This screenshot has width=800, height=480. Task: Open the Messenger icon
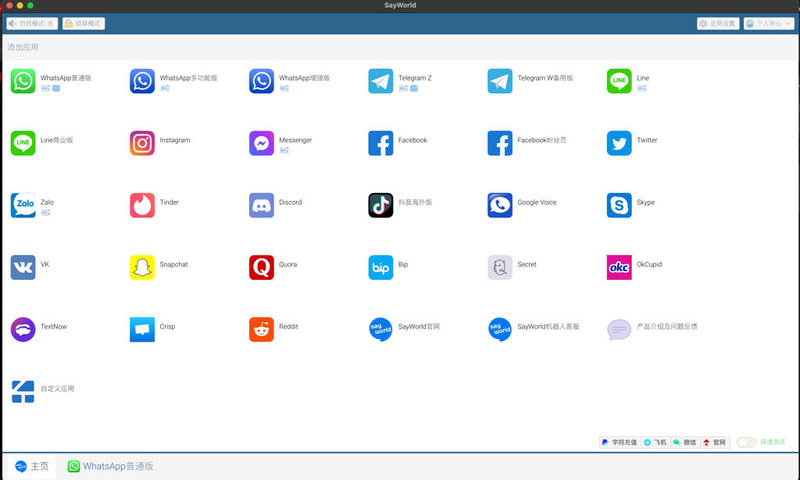tap(261, 143)
